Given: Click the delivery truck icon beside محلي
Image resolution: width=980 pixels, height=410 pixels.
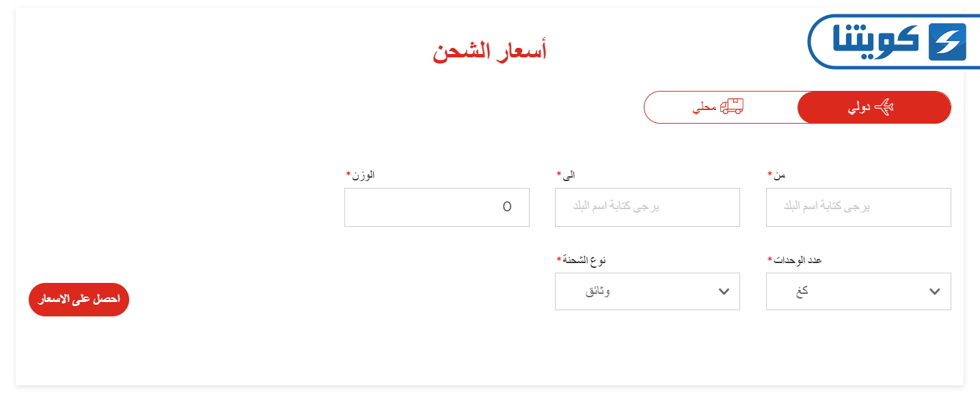Looking at the screenshot, I should click(x=732, y=107).
